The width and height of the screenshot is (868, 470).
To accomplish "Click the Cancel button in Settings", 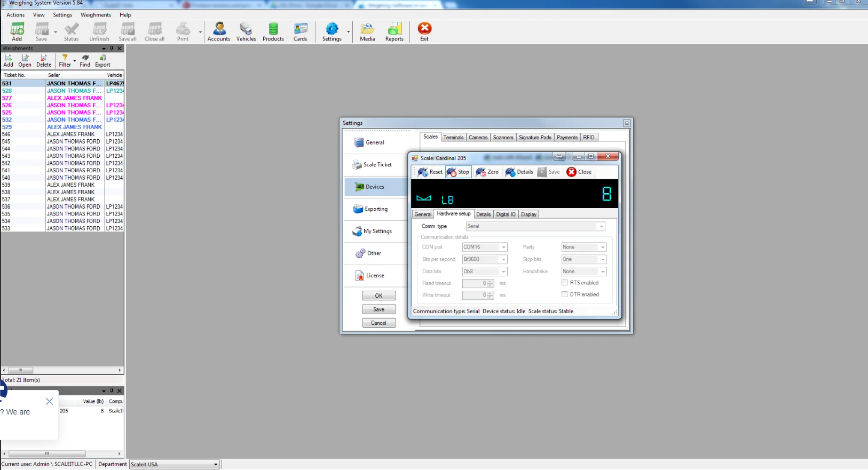I will coord(378,323).
